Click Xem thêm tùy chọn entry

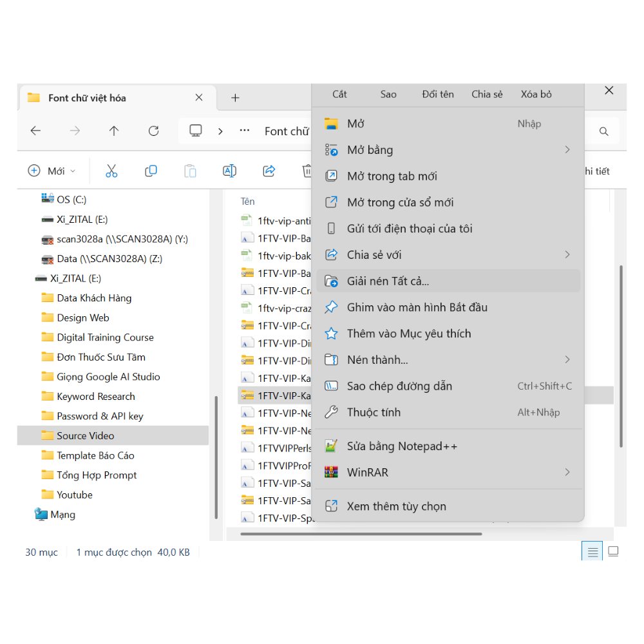397,506
